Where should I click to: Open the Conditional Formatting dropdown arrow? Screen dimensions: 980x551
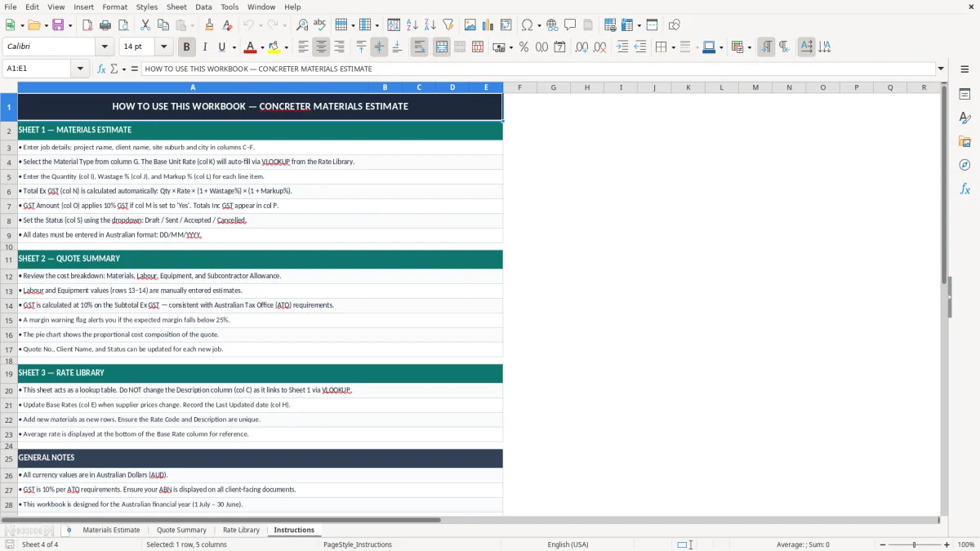coord(750,47)
